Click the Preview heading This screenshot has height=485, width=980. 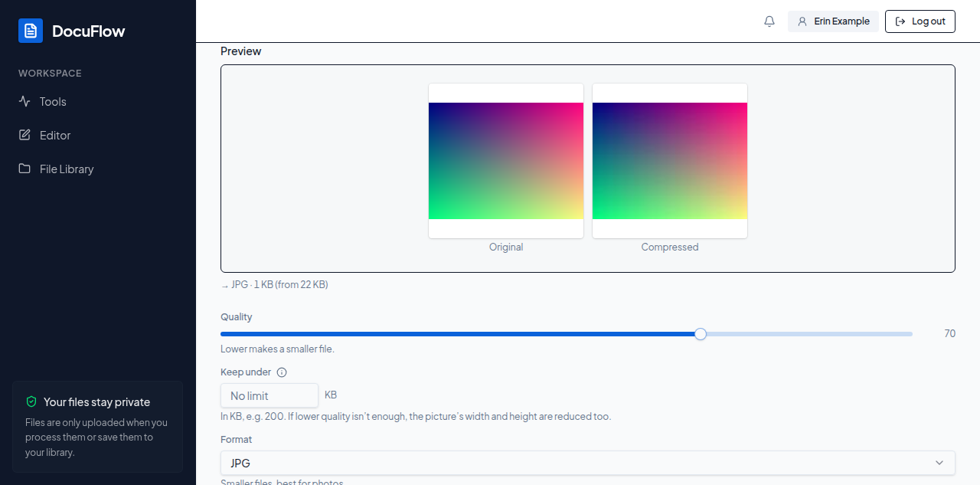[x=241, y=51]
